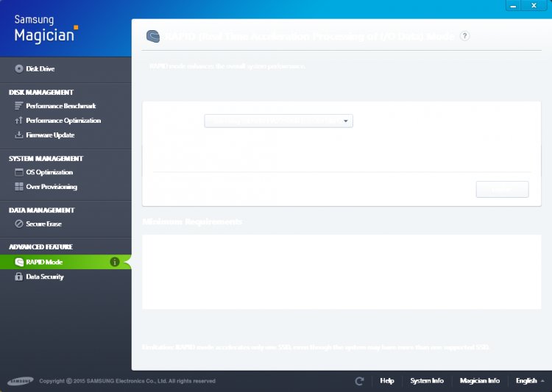Click the Over Provisioning grid icon
The width and height of the screenshot is (552, 392).
point(19,187)
